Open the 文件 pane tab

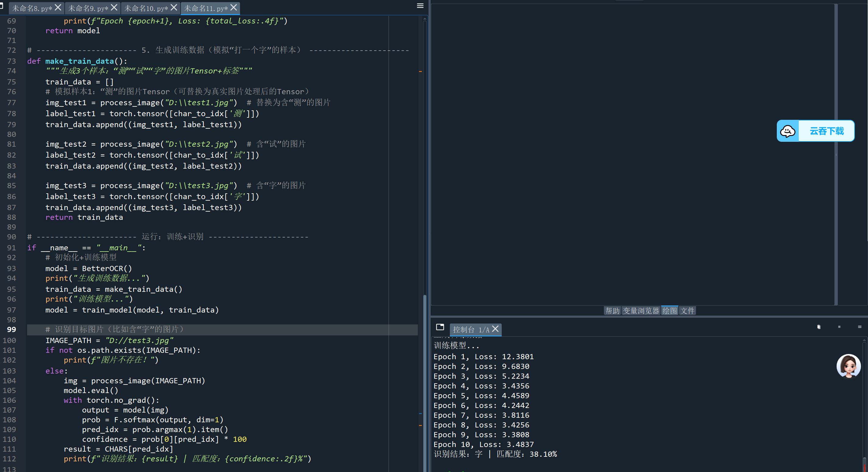[687, 311]
